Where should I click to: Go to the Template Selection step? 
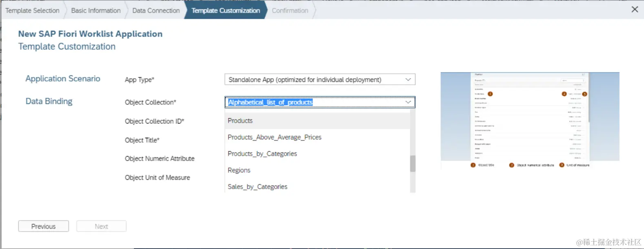32,11
